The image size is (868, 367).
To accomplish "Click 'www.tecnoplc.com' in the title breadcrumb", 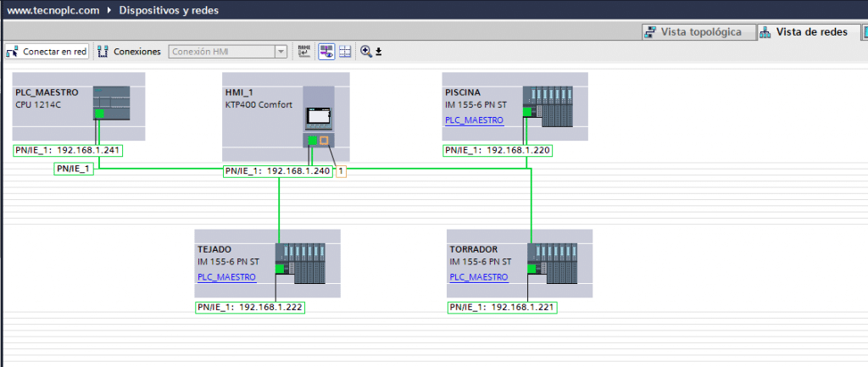I will tap(53, 10).
